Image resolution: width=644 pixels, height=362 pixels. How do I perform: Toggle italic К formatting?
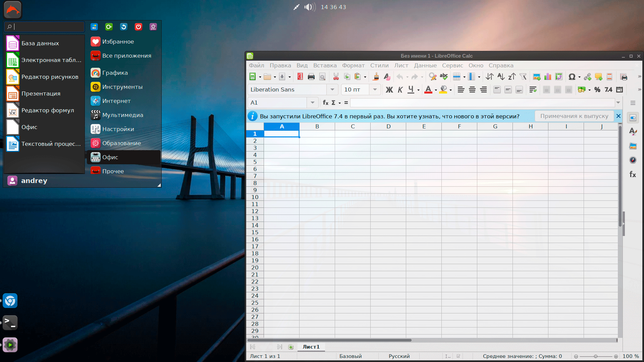tap(400, 89)
